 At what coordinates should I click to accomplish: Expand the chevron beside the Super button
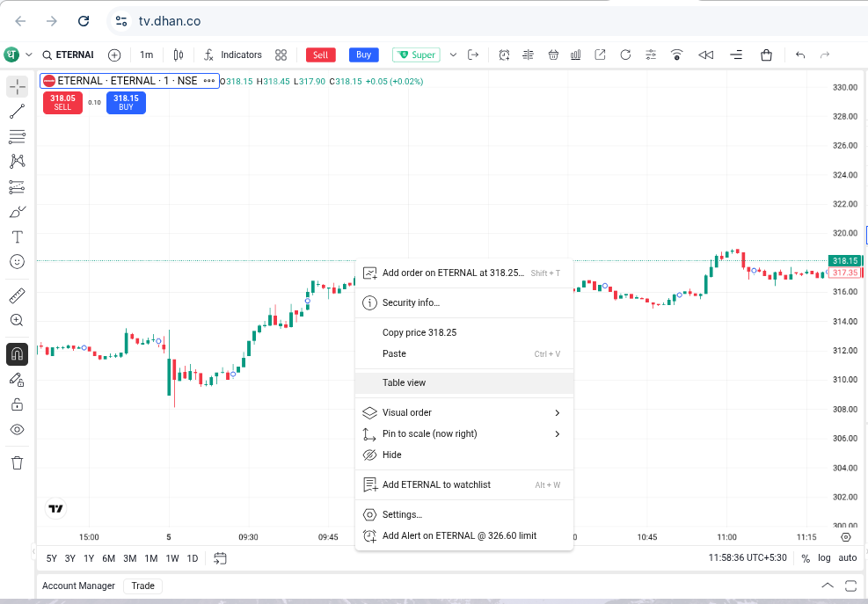click(453, 55)
